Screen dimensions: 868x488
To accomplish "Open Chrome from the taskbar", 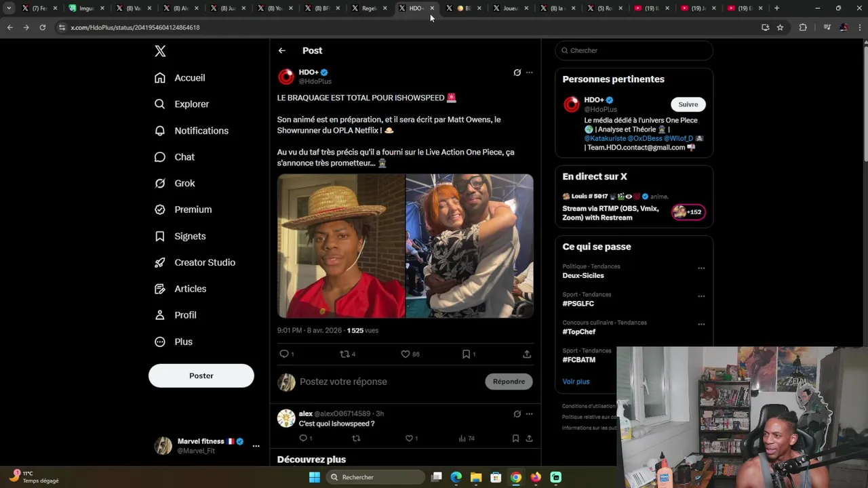I will [x=516, y=477].
